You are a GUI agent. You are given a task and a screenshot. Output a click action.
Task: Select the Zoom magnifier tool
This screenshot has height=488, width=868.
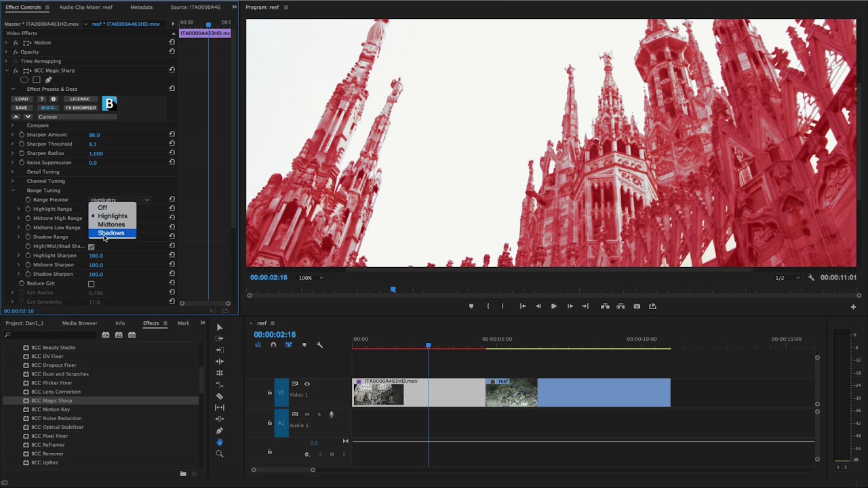click(219, 453)
